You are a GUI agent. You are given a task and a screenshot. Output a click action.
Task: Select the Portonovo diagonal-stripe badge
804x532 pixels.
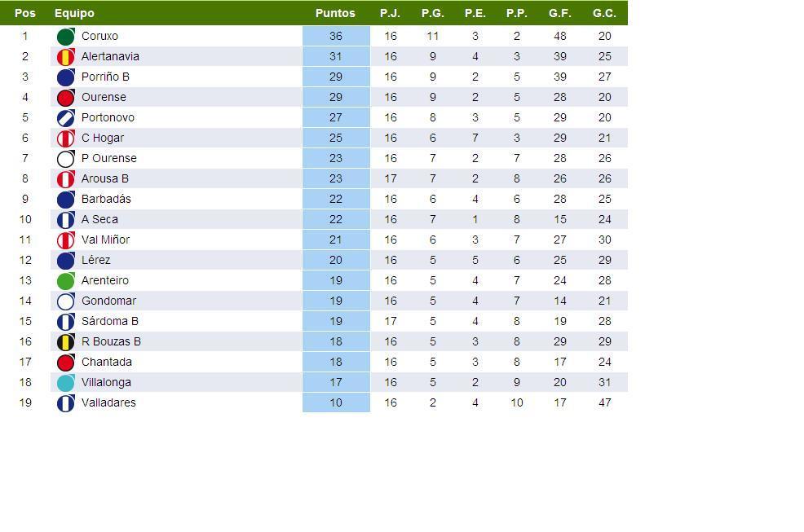pyautogui.click(x=65, y=118)
